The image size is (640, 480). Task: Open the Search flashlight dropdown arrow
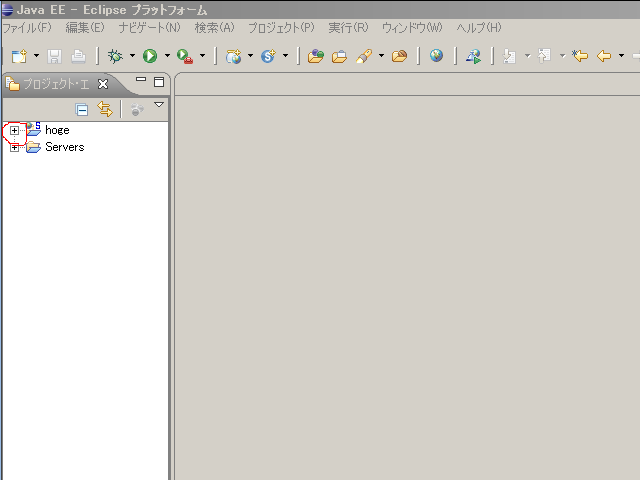(381, 56)
